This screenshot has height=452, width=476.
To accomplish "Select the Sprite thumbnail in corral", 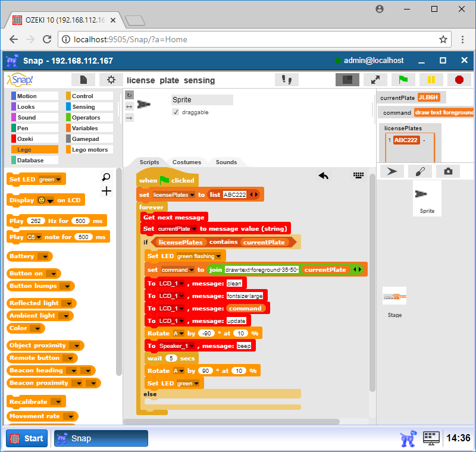I will [427, 198].
